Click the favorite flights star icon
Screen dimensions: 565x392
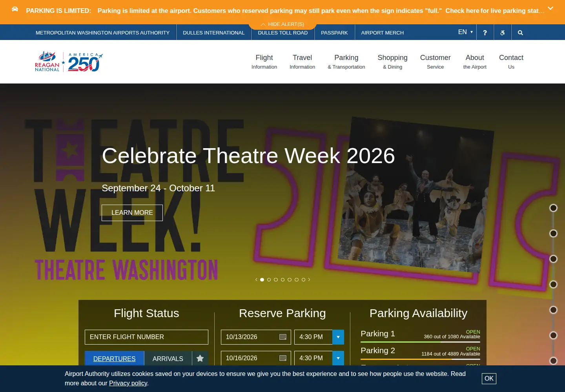click(x=200, y=358)
